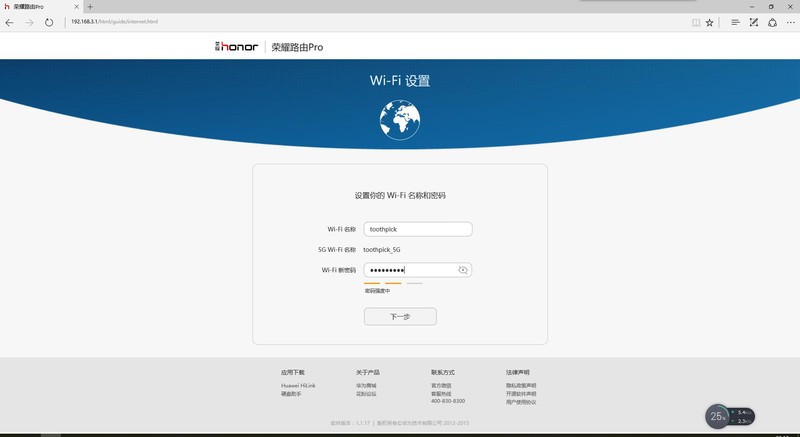The height and width of the screenshot is (437, 800).
Task: Click the 设置你的 Wi-Fi 名称和密码 heading
Action: (x=400, y=195)
